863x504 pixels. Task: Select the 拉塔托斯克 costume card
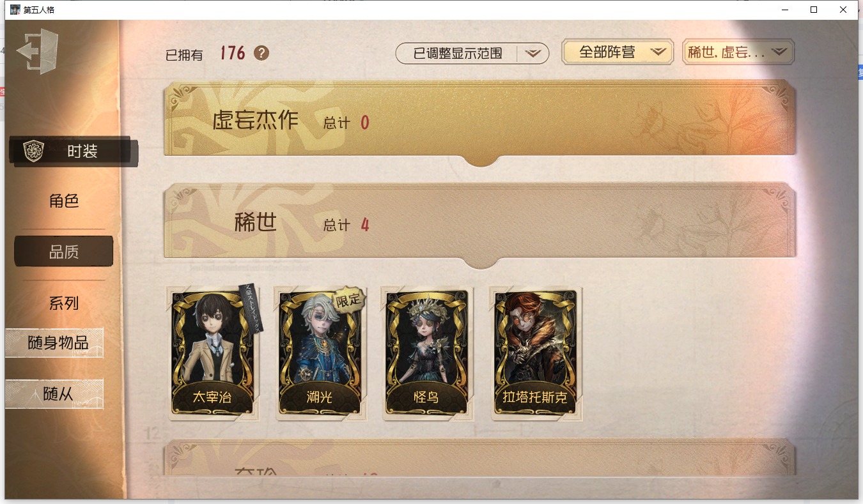click(x=536, y=353)
